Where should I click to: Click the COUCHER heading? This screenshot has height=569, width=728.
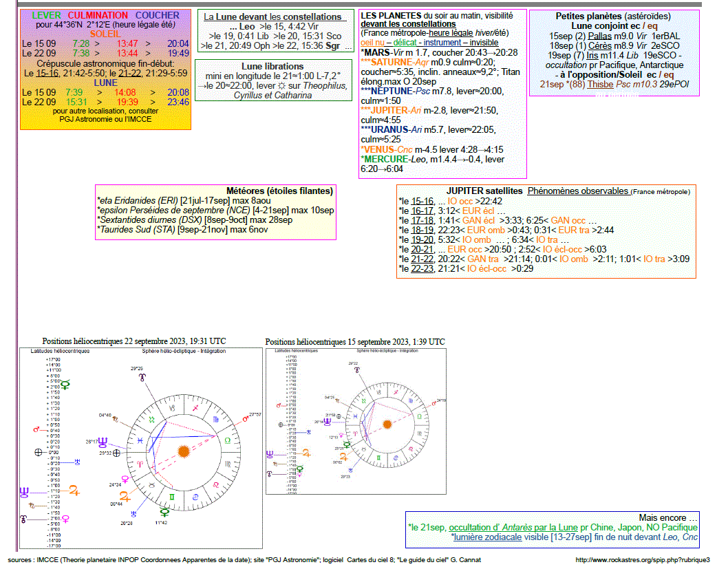click(158, 15)
